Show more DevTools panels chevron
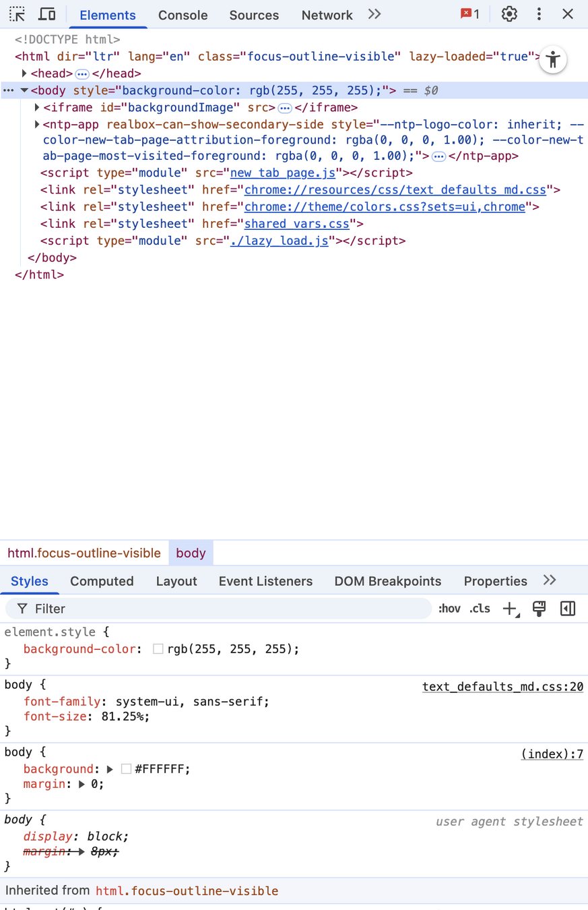The height and width of the screenshot is (910, 588). click(374, 14)
